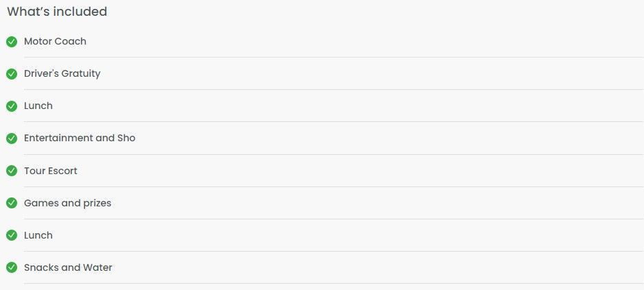Select the Driver's Gratuity text label
This screenshot has height=290, width=644.
coord(62,73)
